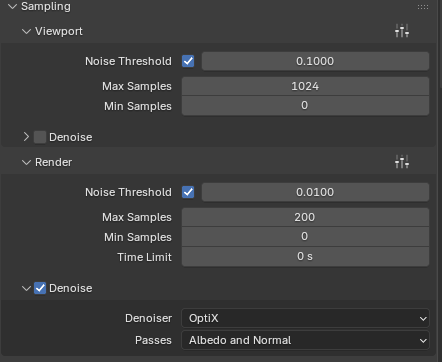Grab the Sampling panel drag handle dots
The height and width of the screenshot is (362, 442).
[x=423, y=7]
